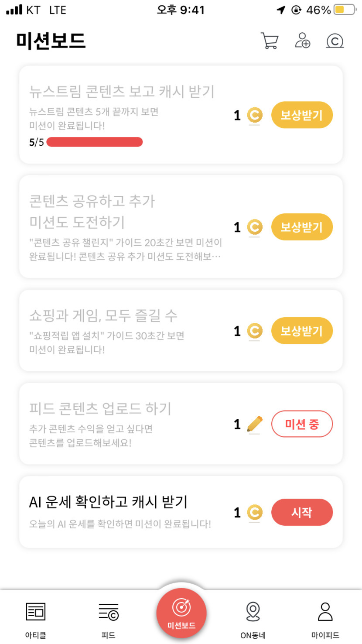Tap the pencil icon on feed upload mission
362x644 pixels.
pyautogui.click(x=254, y=424)
